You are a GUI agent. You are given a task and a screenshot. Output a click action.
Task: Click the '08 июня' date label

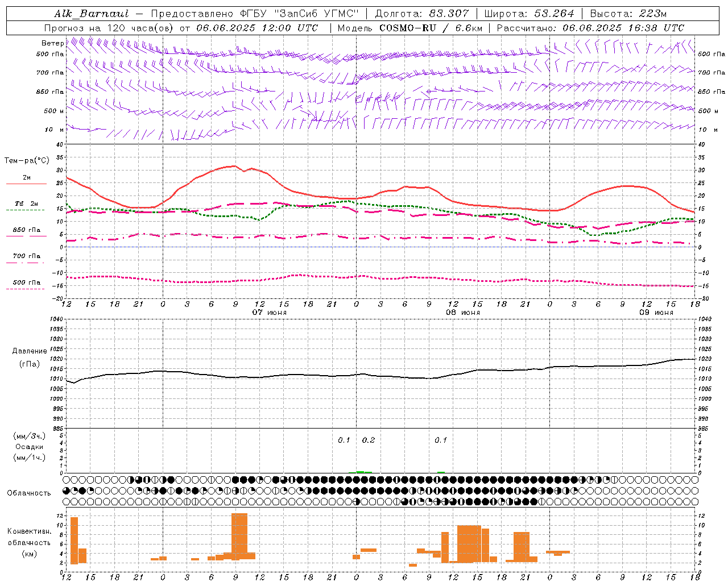tap(463, 313)
